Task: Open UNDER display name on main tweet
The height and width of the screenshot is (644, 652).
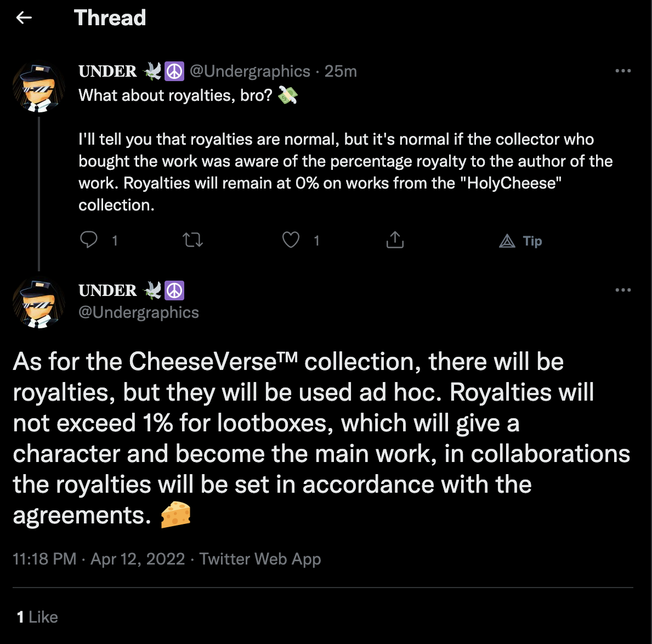Action: [x=108, y=290]
